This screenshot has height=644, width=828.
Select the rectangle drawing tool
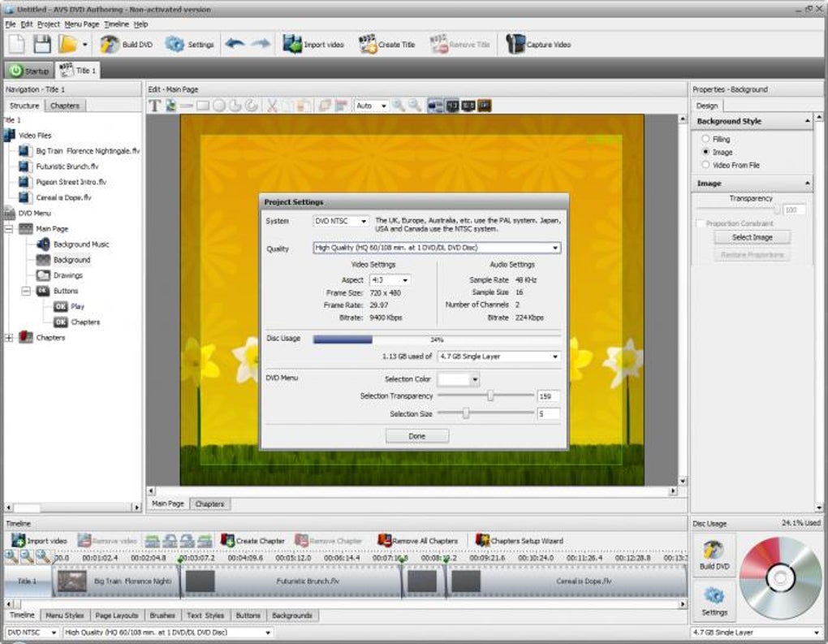(x=203, y=106)
